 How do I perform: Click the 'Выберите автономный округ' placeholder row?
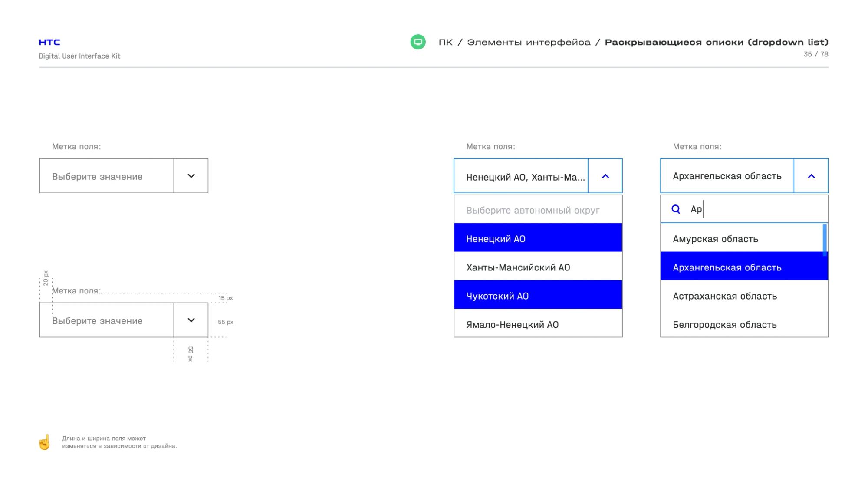[x=538, y=209]
